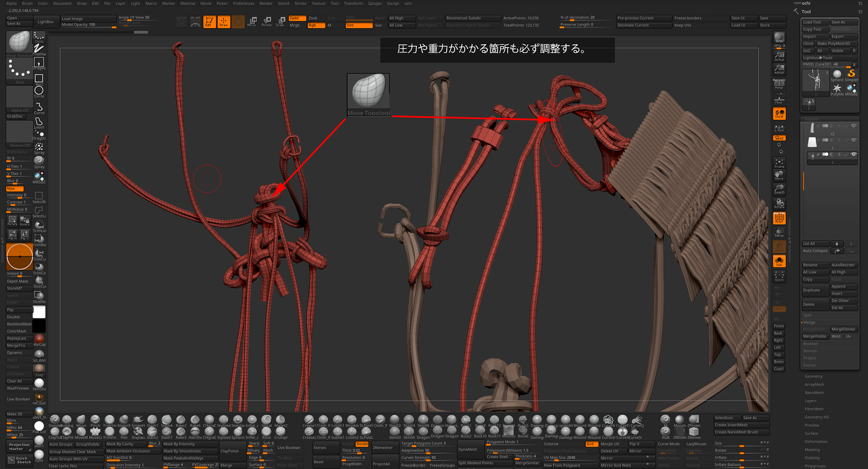Toggle visibility eye of subtool t2

pos(854,126)
